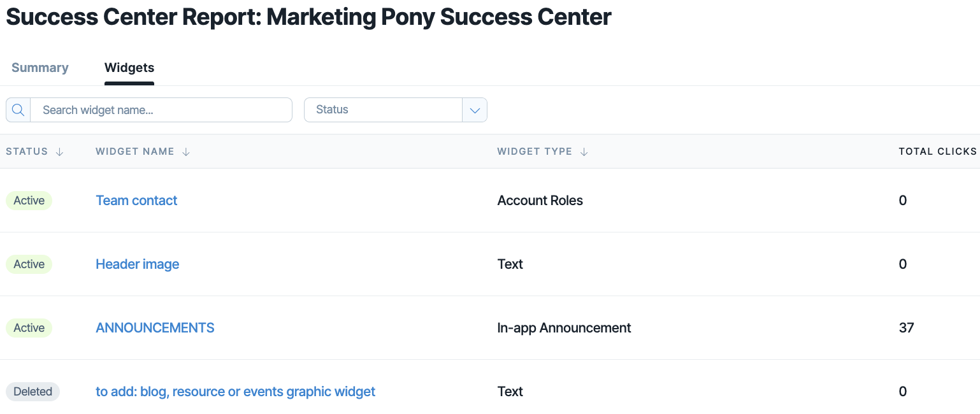Sort by Status column arrow
Screen dimensions: 980x414
tap(60, 152)
